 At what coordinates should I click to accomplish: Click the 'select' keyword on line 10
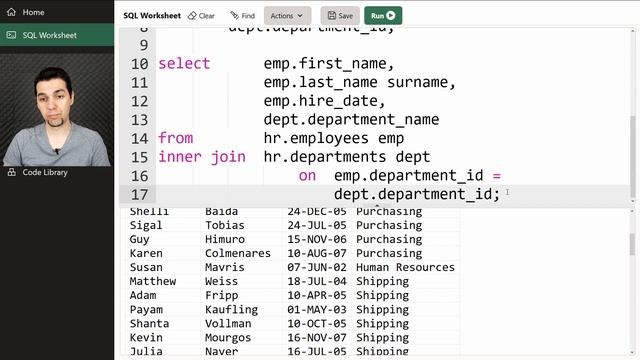click(184, 64)
